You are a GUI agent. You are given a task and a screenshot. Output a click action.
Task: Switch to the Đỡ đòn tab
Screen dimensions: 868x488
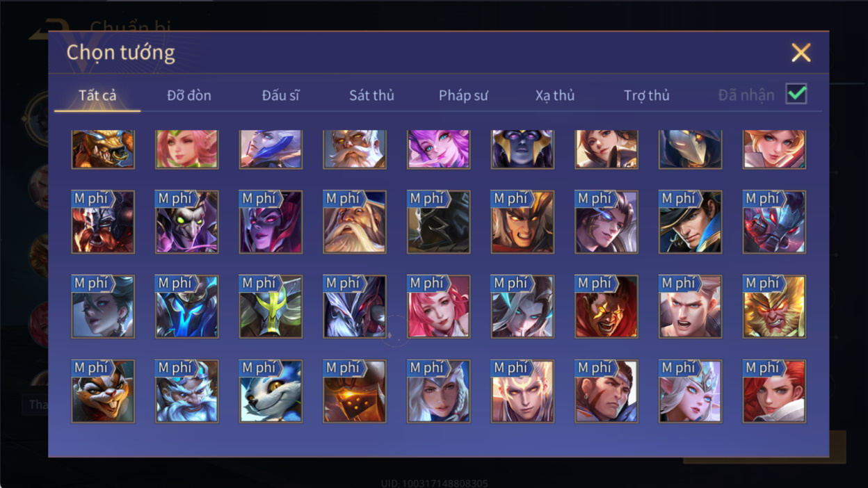point(189,95)
